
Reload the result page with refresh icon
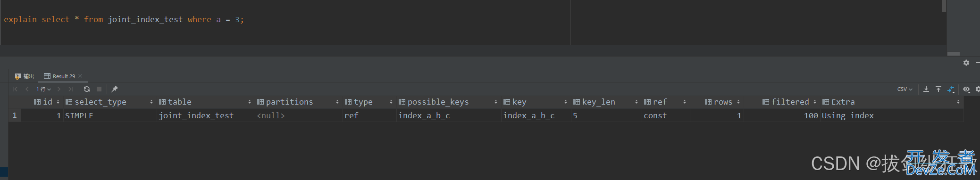[87, 89]
